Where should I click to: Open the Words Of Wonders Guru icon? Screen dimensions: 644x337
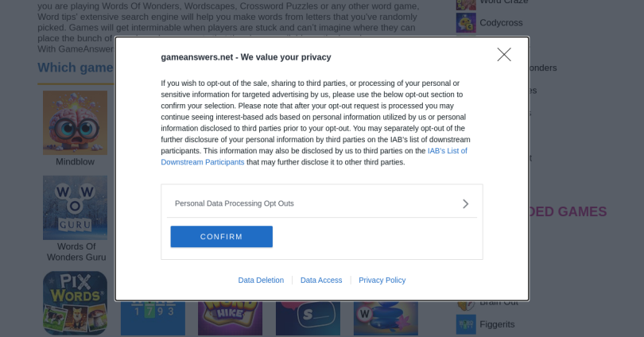[75, 207]
